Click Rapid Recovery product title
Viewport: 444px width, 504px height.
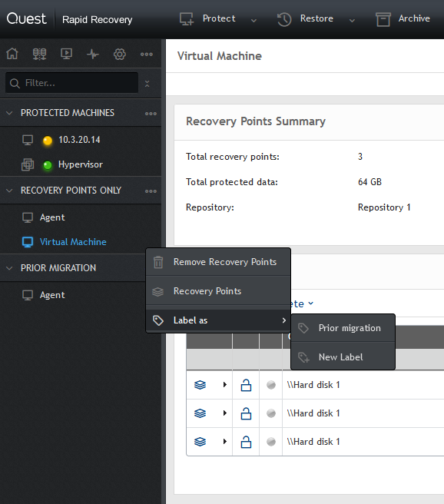(x=97, y=20)
